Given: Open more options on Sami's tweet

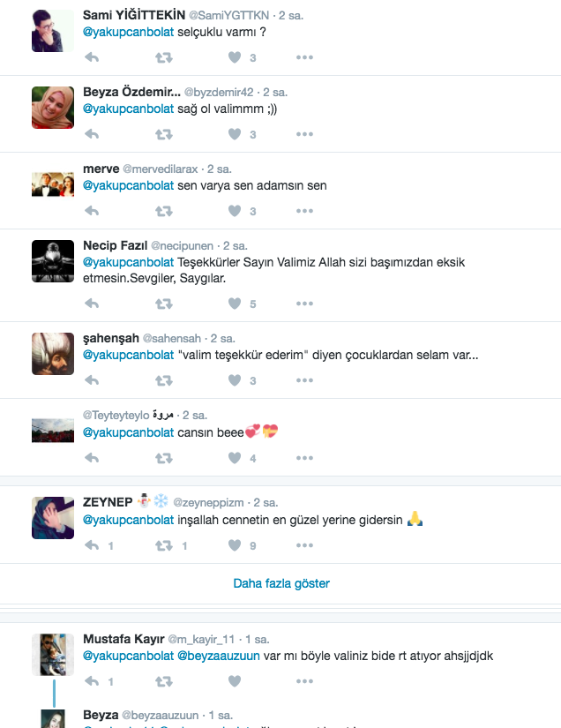Looking at the screenshot, I should pos(305,57).
